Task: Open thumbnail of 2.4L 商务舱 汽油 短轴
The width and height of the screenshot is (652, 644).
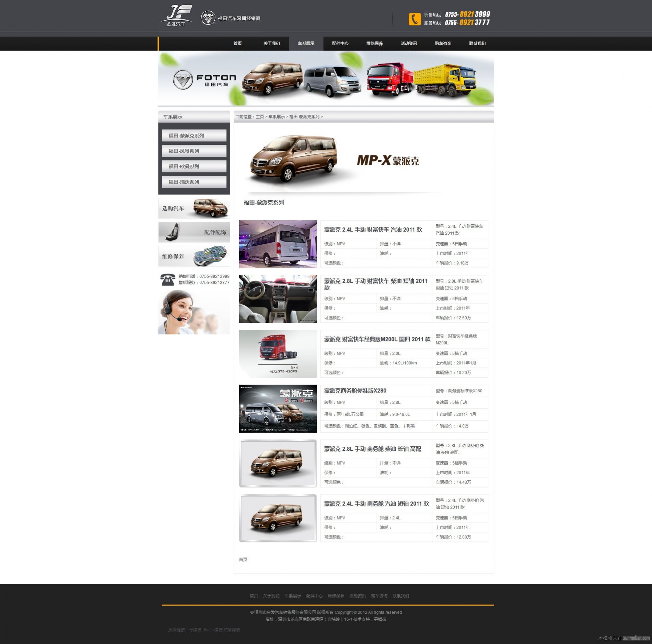Action: 278,518
